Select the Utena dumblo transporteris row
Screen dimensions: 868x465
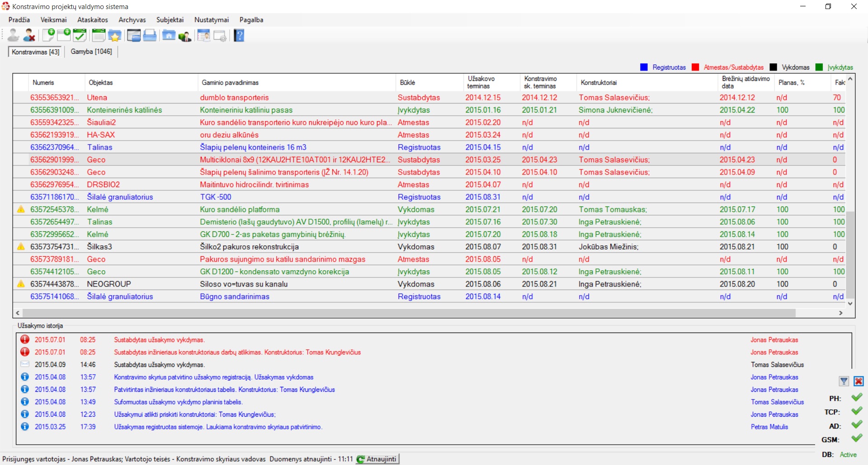429,97
